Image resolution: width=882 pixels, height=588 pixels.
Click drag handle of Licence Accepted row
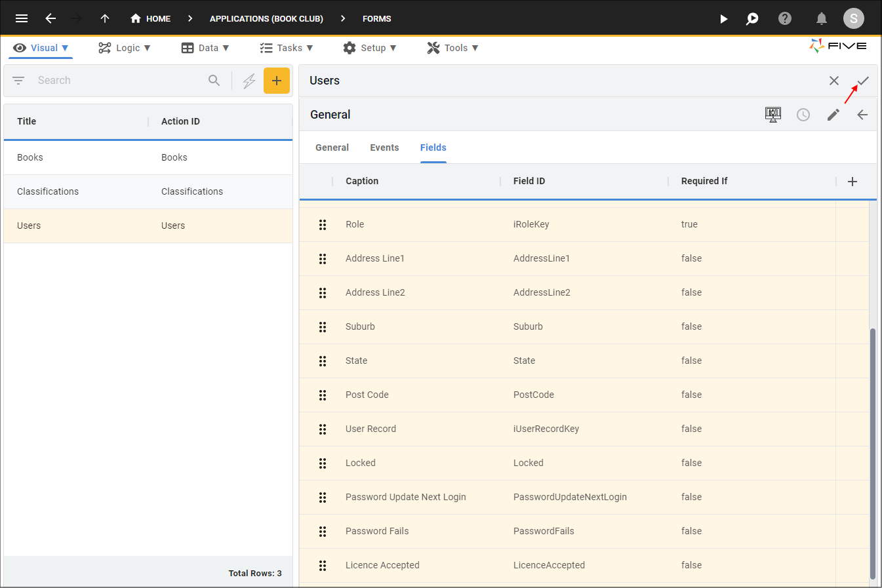(x=323, y=566)
